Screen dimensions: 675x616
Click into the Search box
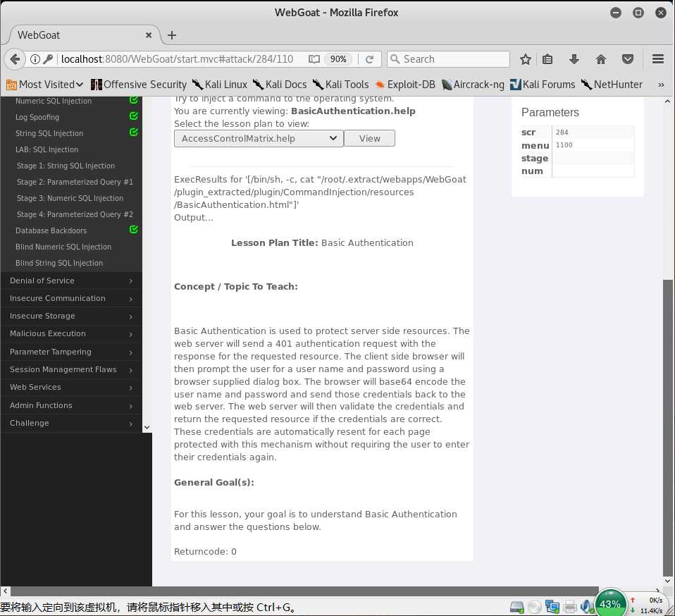[449, 59]
